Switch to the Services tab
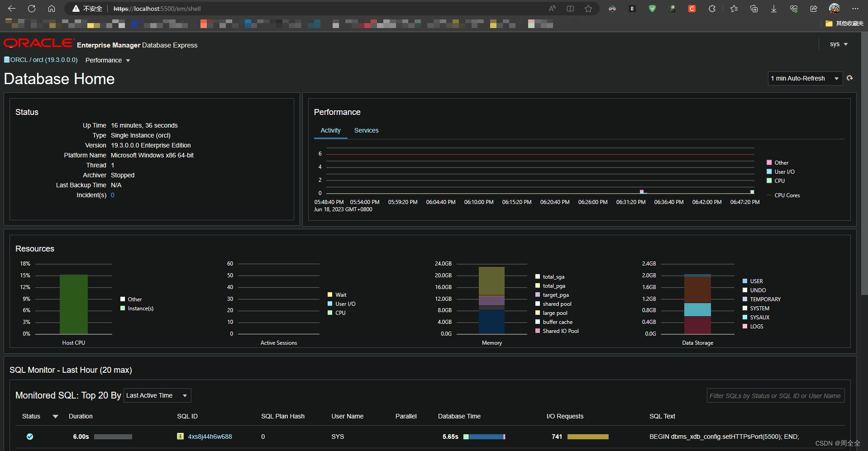 366,130
